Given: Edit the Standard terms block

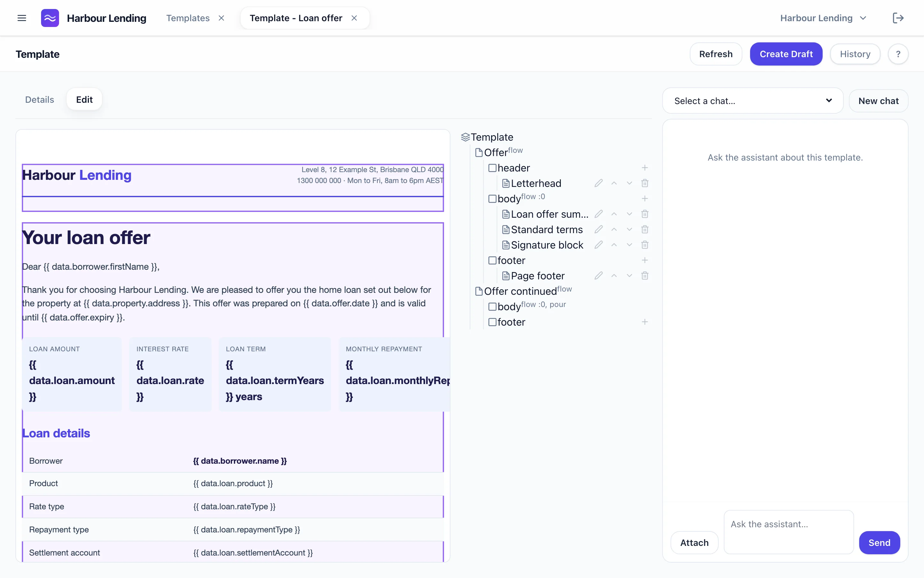Looking at the screenshot, I should point(598,229).
